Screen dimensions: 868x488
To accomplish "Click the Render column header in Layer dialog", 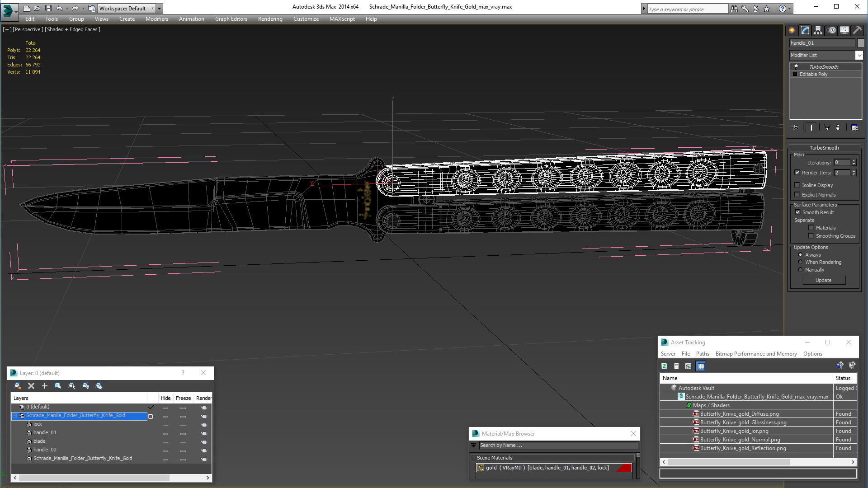I will click(x=203, y=398).
